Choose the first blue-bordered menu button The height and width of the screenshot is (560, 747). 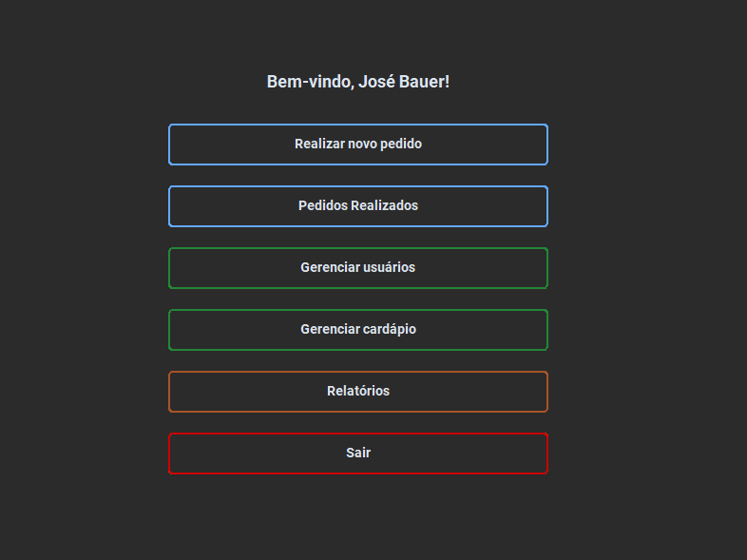358,145
